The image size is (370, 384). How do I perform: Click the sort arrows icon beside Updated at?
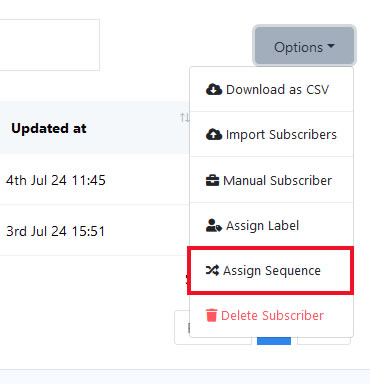point(185,117)
